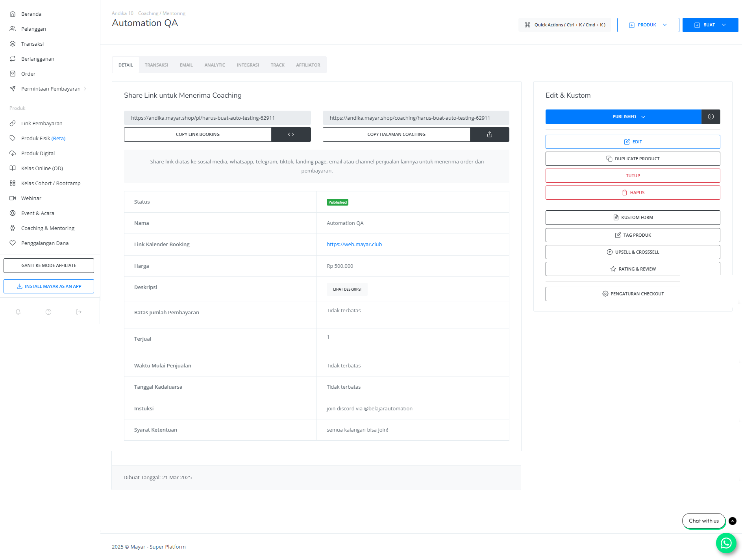Go to Pelanggan in sidebar
The image size is (742, 560).
tap(33, 29)
